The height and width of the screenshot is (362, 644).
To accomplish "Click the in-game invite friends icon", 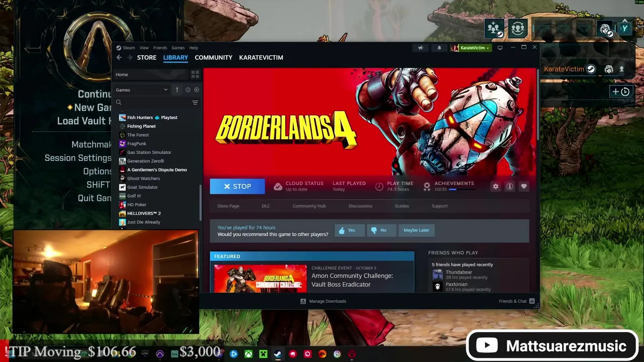I will [x=495, y=29].
